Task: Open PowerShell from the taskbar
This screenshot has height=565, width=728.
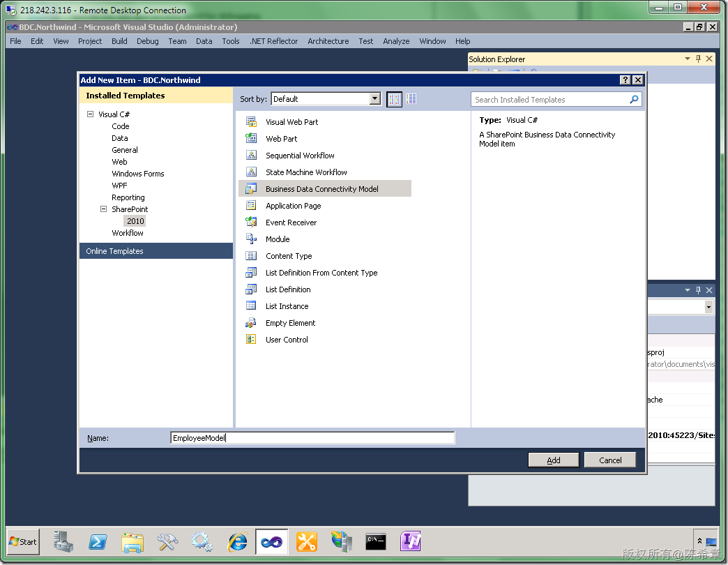Action: click(x=98, y=542)
